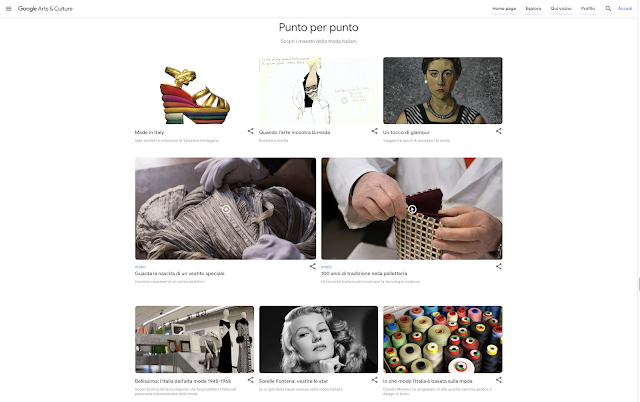
Task: Share the Bellissima alta moda story
Action: click(x=250, y=380)
